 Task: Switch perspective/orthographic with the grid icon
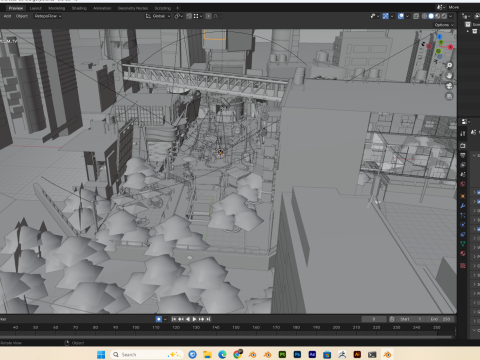point(449,96)
